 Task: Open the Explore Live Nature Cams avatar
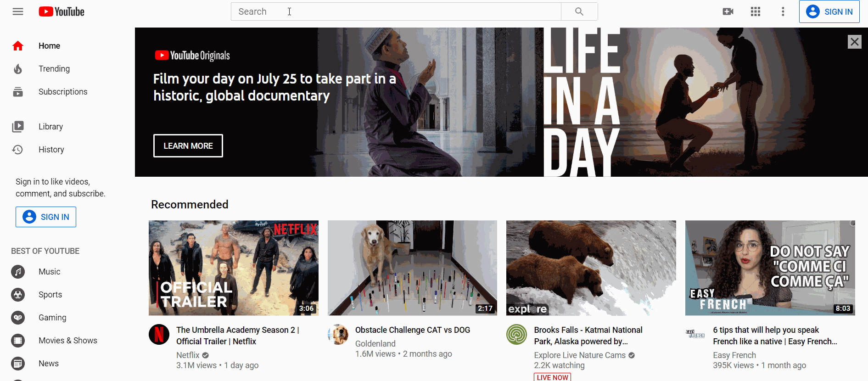[517, 334]
